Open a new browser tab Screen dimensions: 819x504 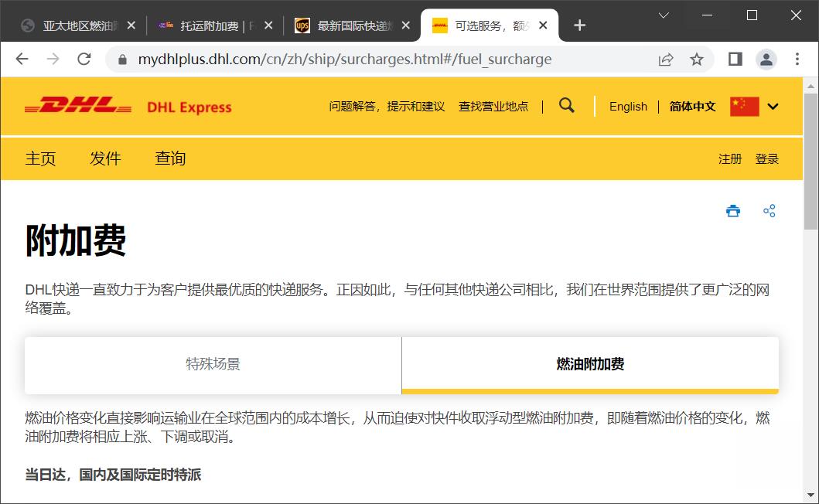click(x=579, y=25)
